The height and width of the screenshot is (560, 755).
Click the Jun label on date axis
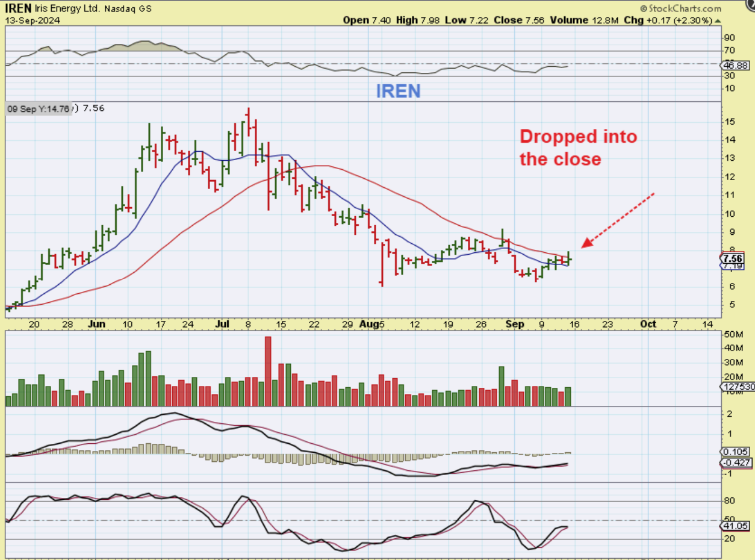click(96, 324)
